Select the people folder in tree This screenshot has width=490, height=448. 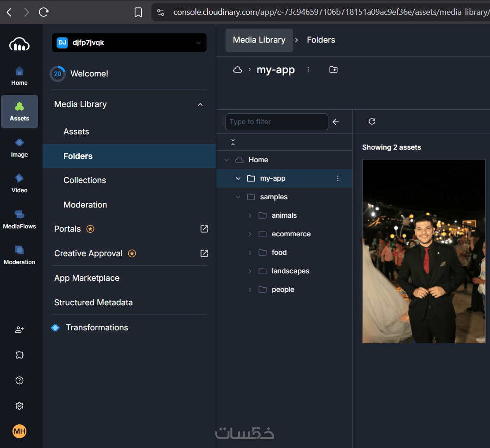coord(283,290)
